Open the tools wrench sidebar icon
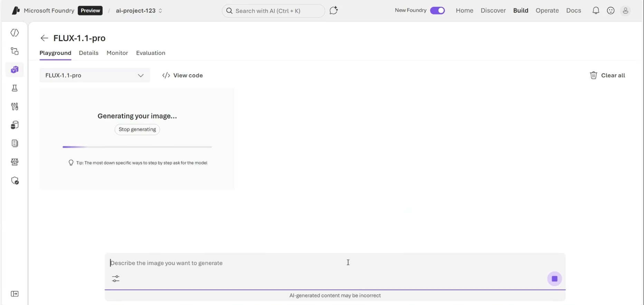 pos(15,107)
